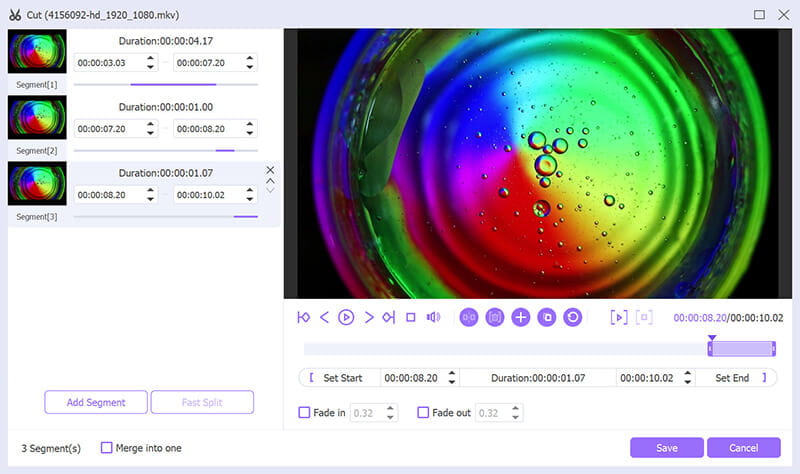This screenshot has height=474, width=800.
Task: Check the Merge into one option
Action: pos(107,448)
